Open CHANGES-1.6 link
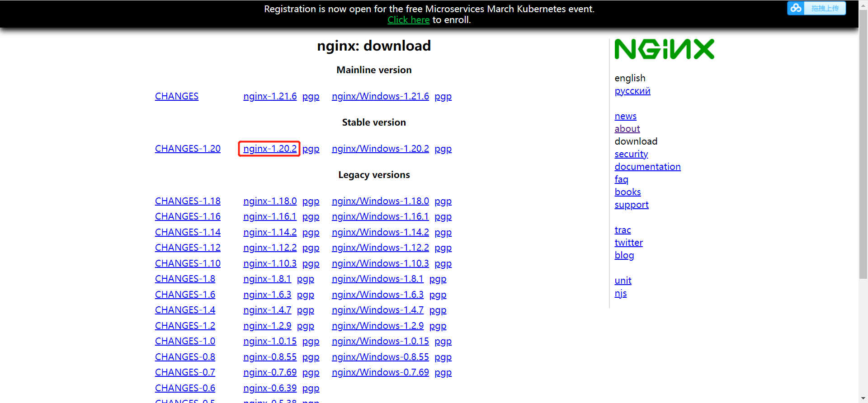Image resolution: width=868 pixels, height=403 pixels. 185,295
